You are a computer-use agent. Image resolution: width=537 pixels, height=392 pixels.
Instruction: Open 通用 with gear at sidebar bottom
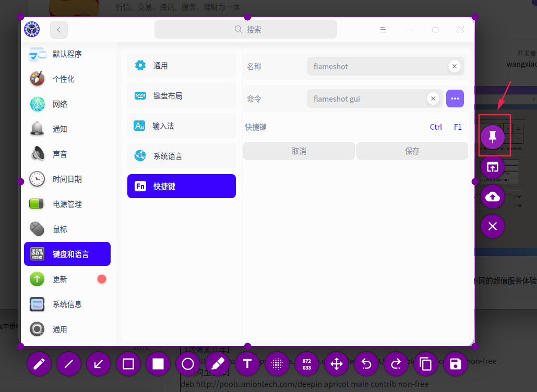click(x=67, y=329)
